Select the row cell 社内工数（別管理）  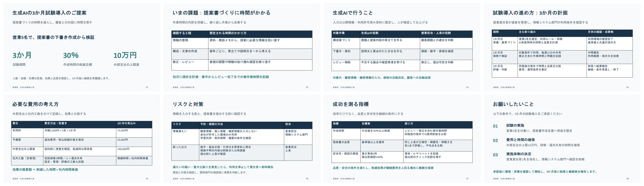[x=27, y=161]
